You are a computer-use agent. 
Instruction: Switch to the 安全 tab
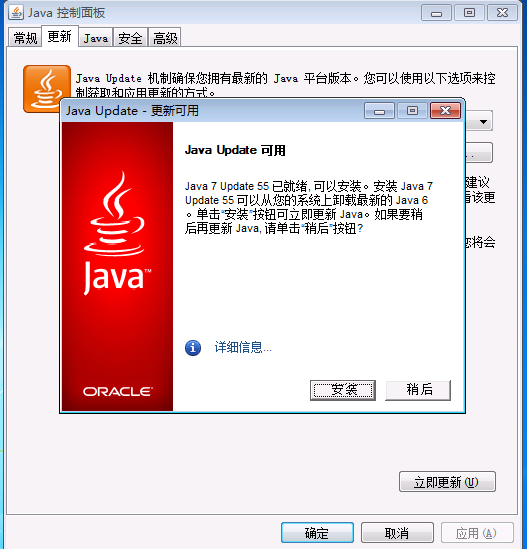click(x=130, y=38)
